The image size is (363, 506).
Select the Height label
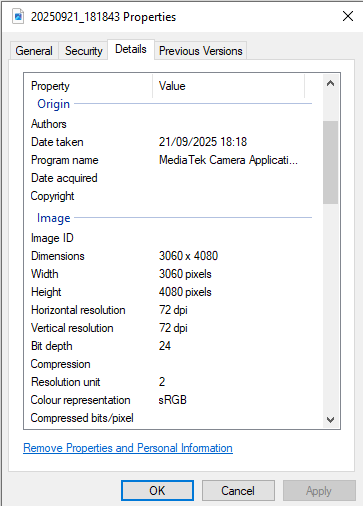click(x=46, y=292)
